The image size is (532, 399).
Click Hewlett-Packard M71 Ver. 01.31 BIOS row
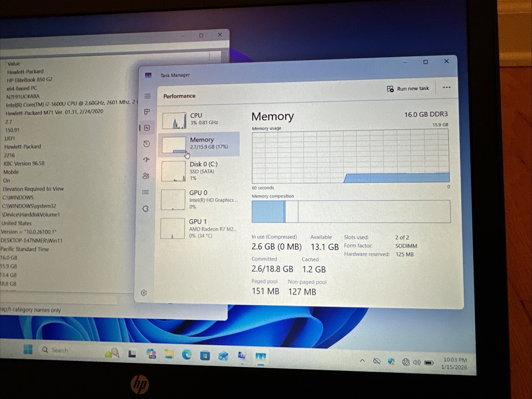[x=54, y=112]
